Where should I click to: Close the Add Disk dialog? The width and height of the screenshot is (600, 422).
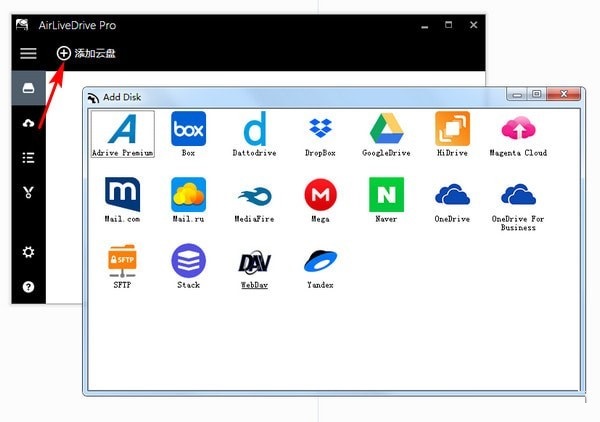click(564, 94)
